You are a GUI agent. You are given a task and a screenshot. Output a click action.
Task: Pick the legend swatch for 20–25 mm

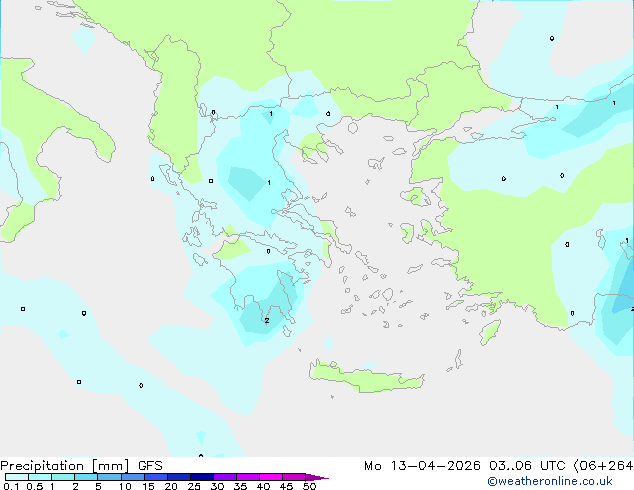(178, 477)
